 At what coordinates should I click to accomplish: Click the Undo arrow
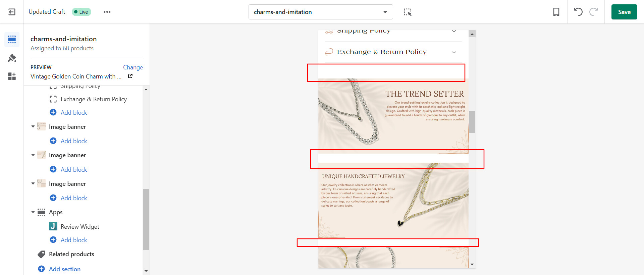click(x=578, y=12)
